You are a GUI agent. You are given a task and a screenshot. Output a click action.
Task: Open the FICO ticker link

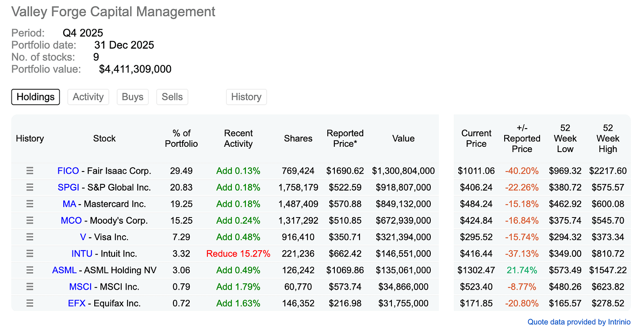tap(68, 171)
